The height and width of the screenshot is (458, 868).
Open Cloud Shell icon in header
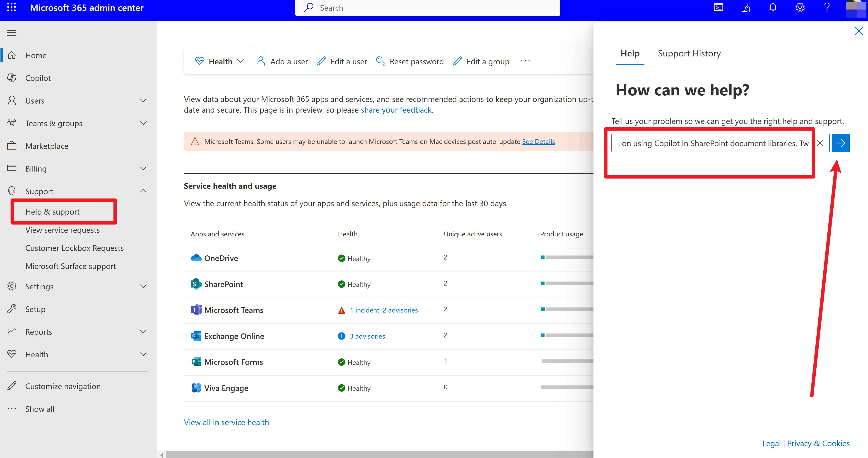pos(719,7)
